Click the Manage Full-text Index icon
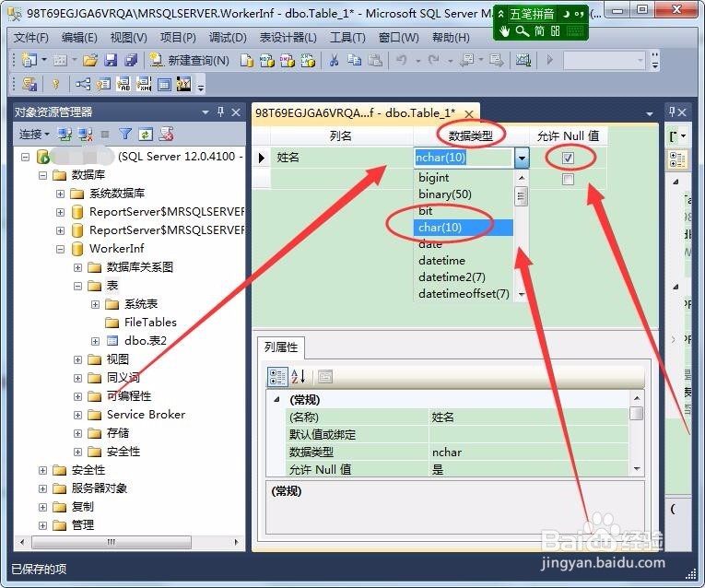Image resolution: width=705 pixels, height=588 pixels. pos(123,84)
